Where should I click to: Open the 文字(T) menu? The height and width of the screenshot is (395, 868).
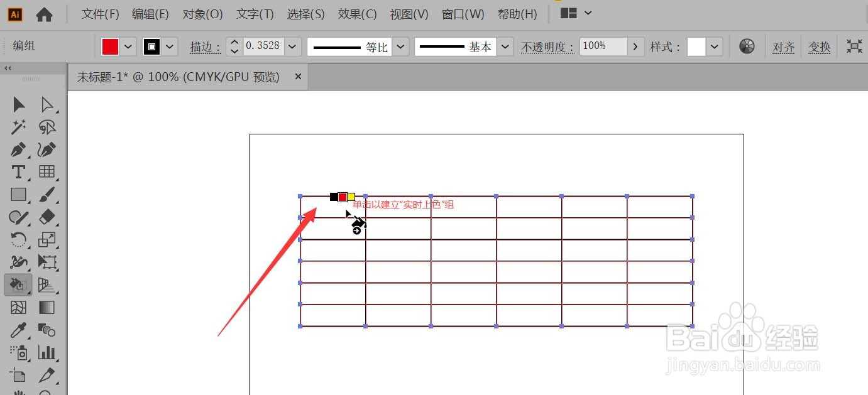(x=255, y=14)
